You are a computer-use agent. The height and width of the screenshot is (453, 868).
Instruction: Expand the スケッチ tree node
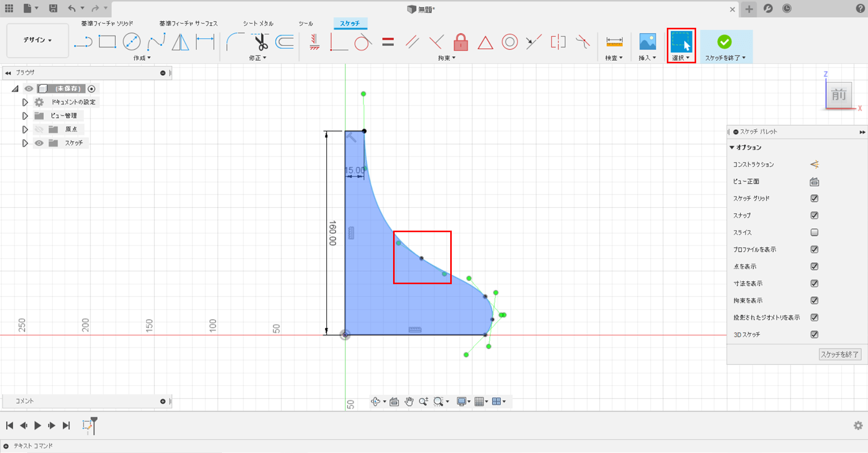pos(25,143)
